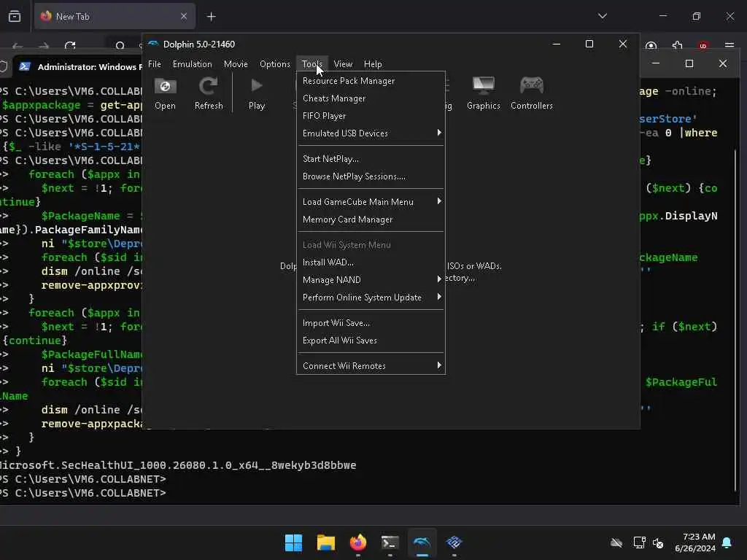This screenshot has height=560, width=747.
Task: Open Memory Card Manager
Action: tap(371, 219)
